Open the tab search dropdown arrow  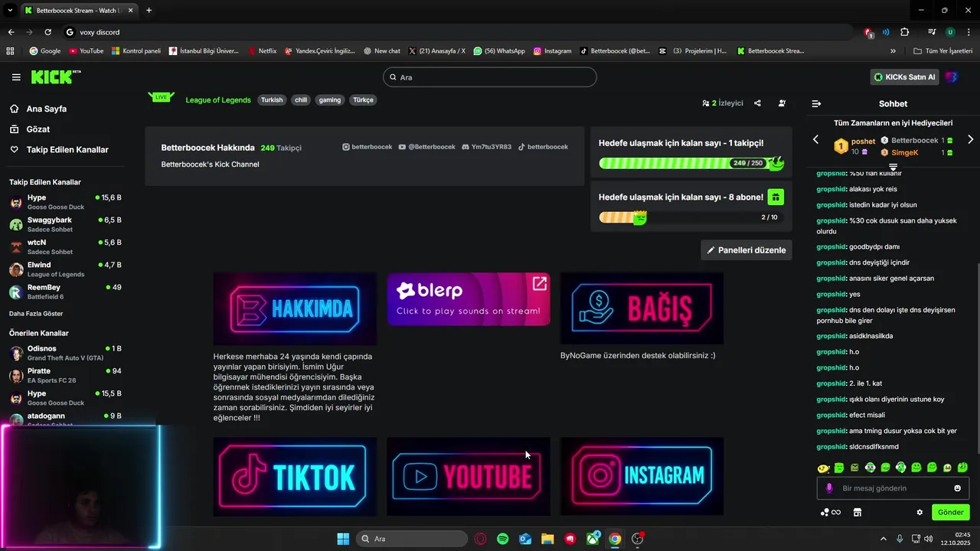pyautogui.click(x=10, y=10)
